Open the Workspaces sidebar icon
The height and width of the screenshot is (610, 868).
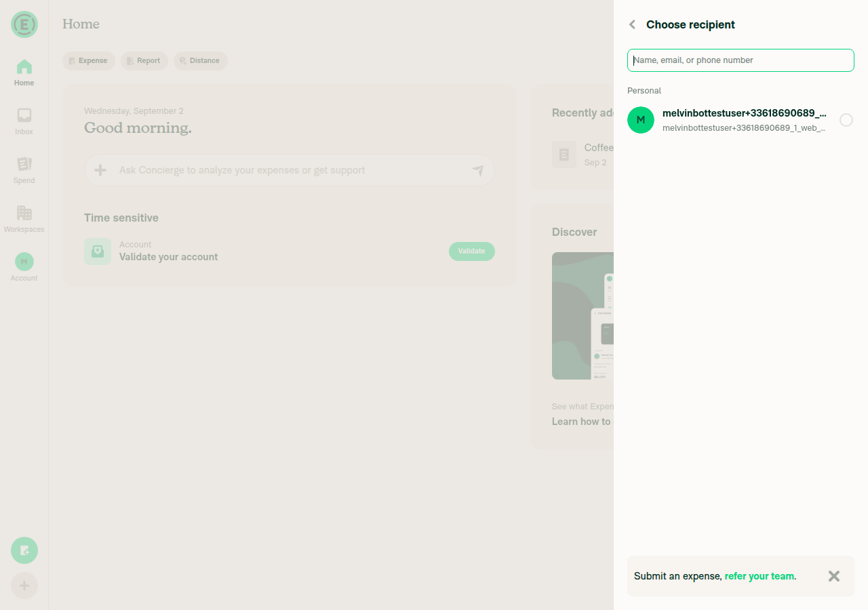tap(24, 219)
